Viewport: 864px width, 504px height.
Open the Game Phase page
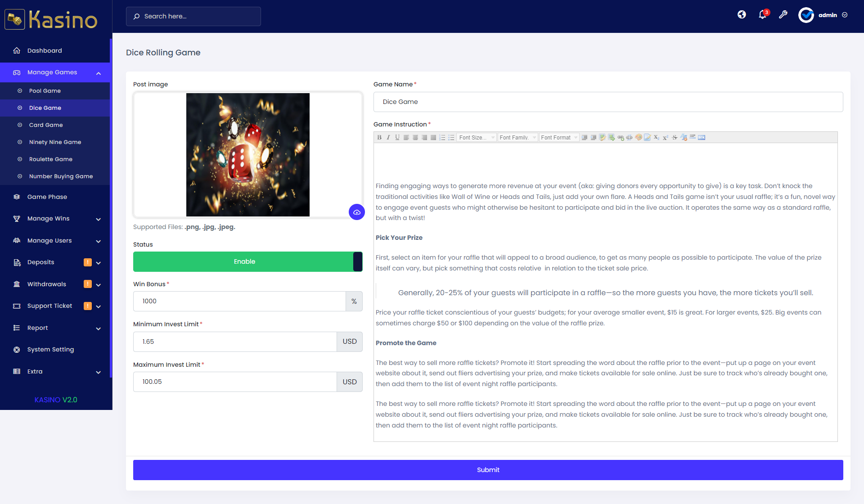55,197
